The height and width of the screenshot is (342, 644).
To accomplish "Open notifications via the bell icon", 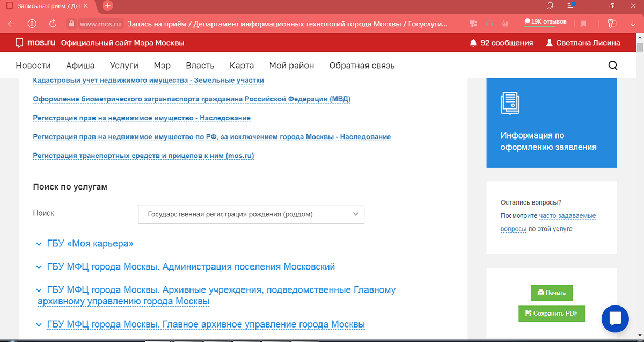I will [473, 42].
